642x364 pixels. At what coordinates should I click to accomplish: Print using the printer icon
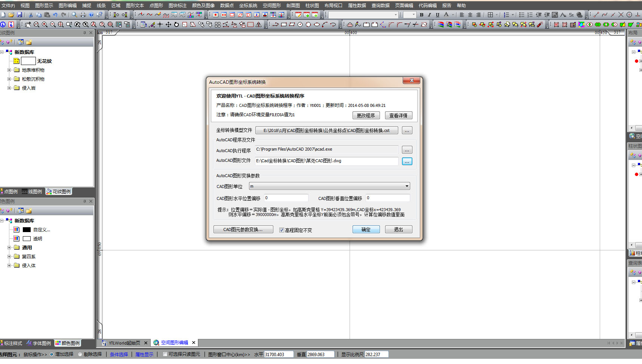pyautogui.click(x=83, y=15)
